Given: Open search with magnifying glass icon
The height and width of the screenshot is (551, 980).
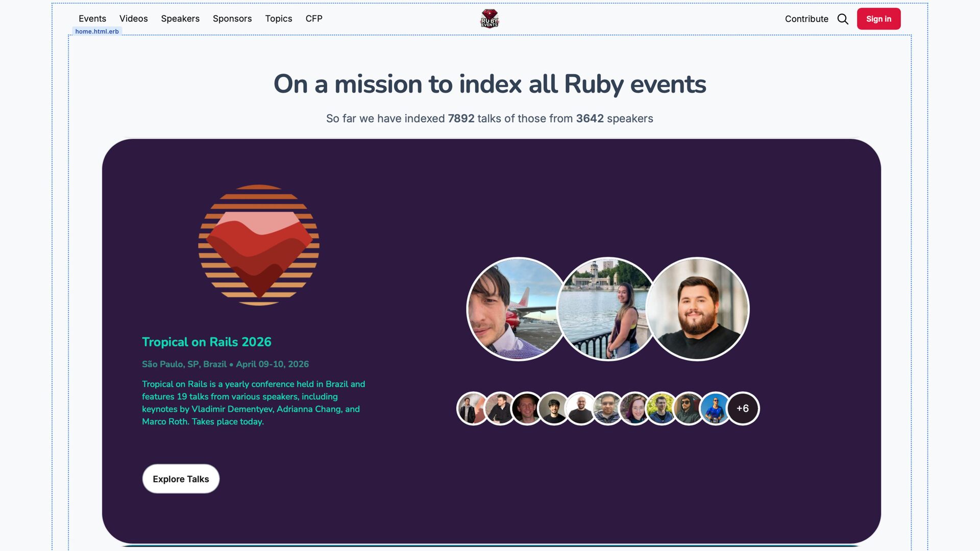Looking at the screenshot, I should click(843, 19).
